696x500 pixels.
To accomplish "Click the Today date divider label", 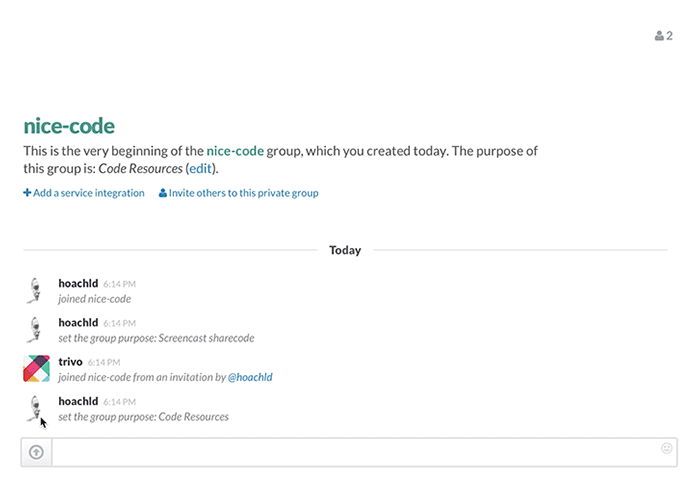I will pyautogui.click(x=345, y=250).
